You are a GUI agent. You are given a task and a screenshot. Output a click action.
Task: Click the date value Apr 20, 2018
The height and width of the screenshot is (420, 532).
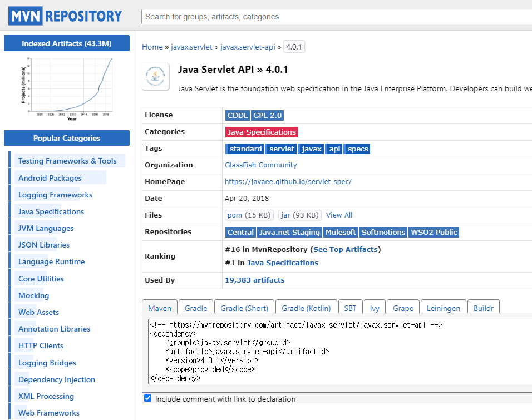click(247, 198)
